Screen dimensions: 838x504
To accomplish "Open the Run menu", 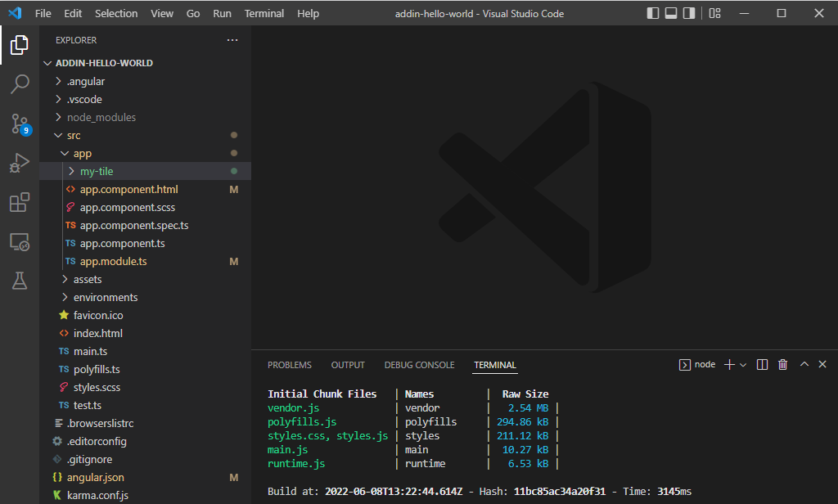I will (223, 13).
